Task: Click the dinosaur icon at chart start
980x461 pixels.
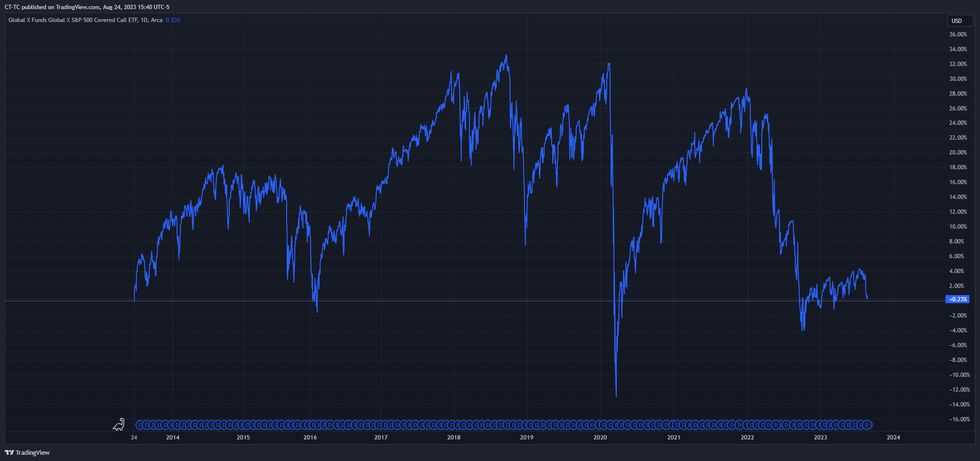Action: click(x=119, y=424)
